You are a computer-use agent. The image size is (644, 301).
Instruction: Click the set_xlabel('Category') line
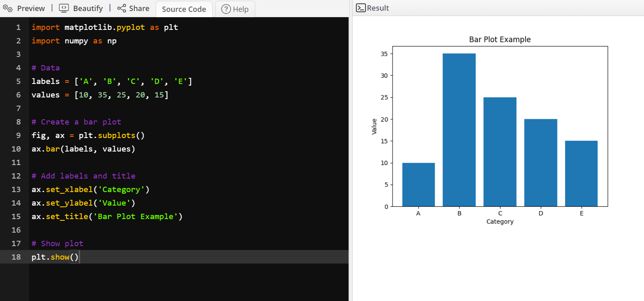pyautogui.click(x=91, y=190)
